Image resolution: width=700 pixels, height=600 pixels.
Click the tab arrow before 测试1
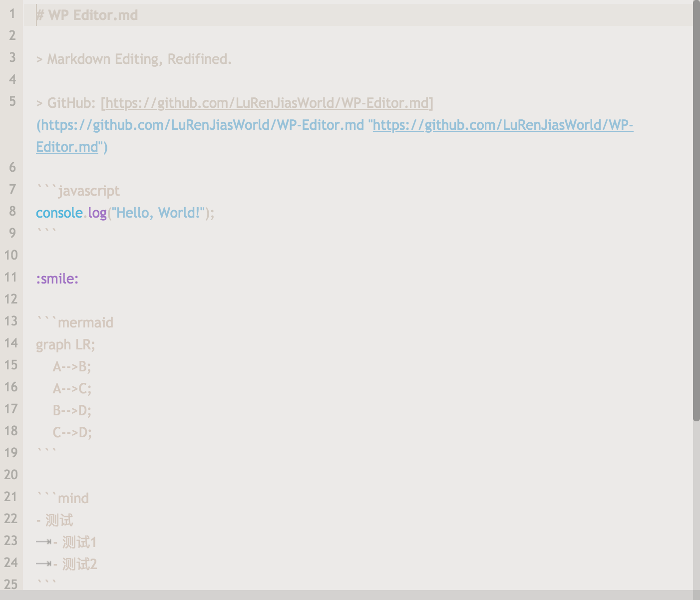pyautogui.click(x=44, y=542)
